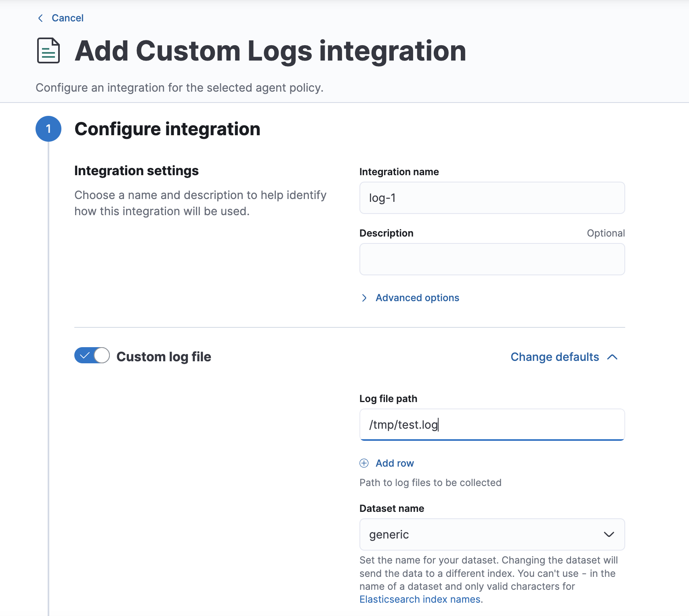Click the up chevron beside Change defaults
The height and width of the screenshot is (616, 689).
612,357
